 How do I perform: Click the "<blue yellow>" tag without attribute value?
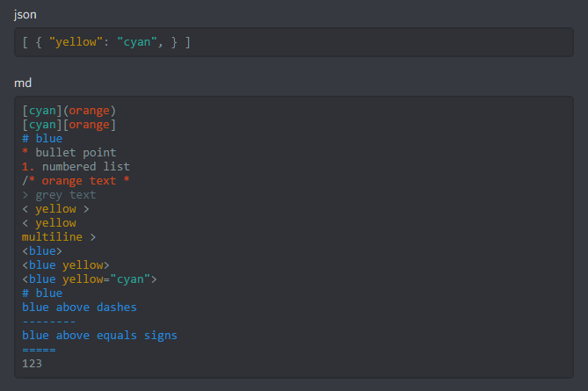point(65,264)
